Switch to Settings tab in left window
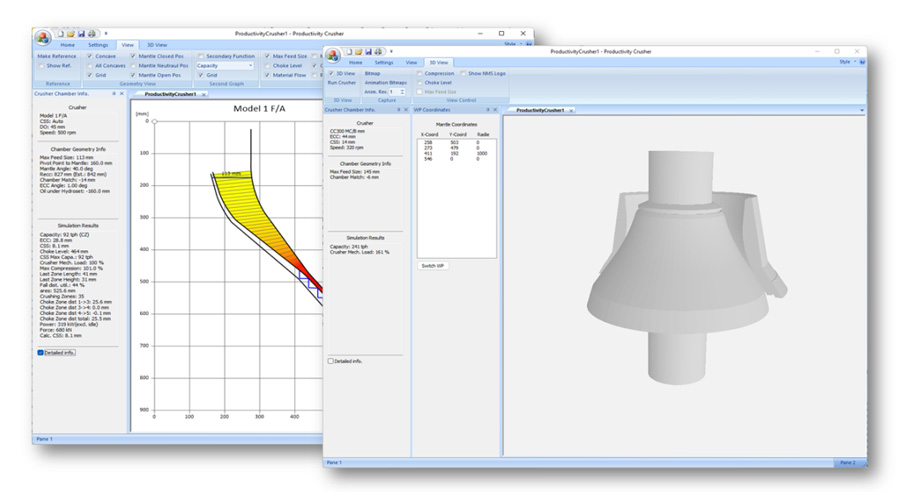This screenshot has height=500, width=900. [x=98, y=45]
